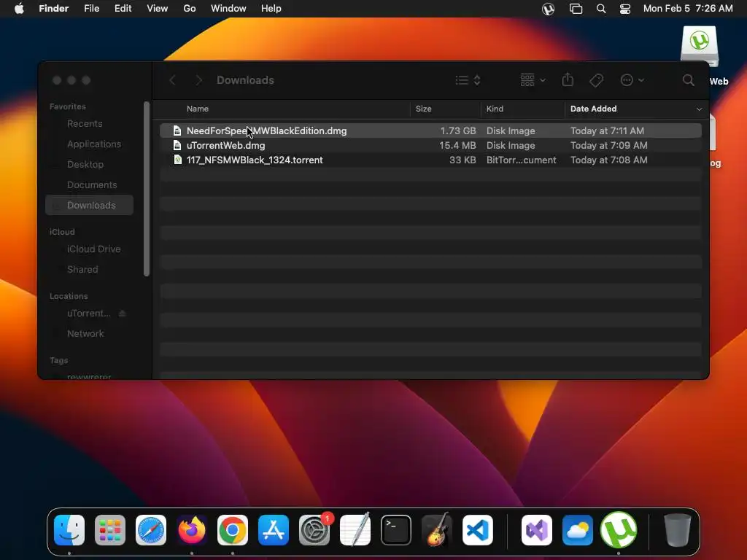Open the App Store from the Dock
This screenshot has height=560, width=747.
[x=274, y=530]
